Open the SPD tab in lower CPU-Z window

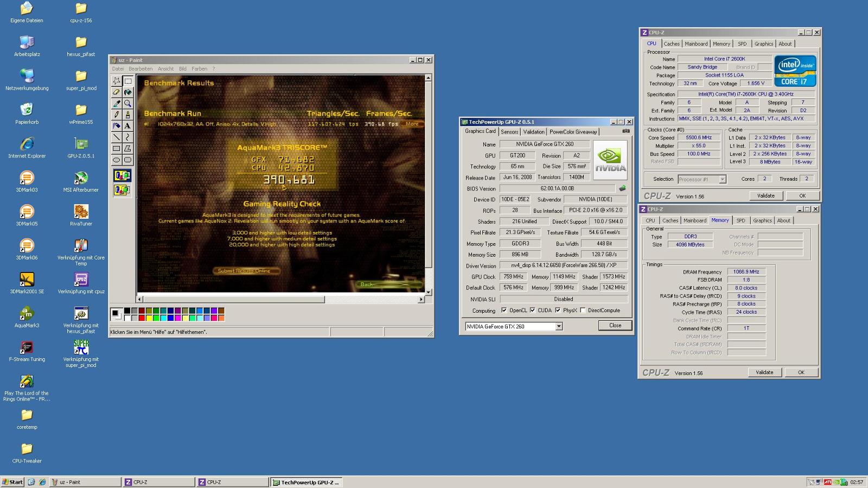741,220
